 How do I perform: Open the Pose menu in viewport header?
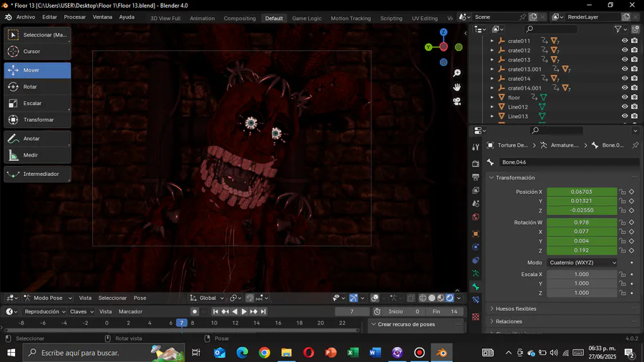140,298
